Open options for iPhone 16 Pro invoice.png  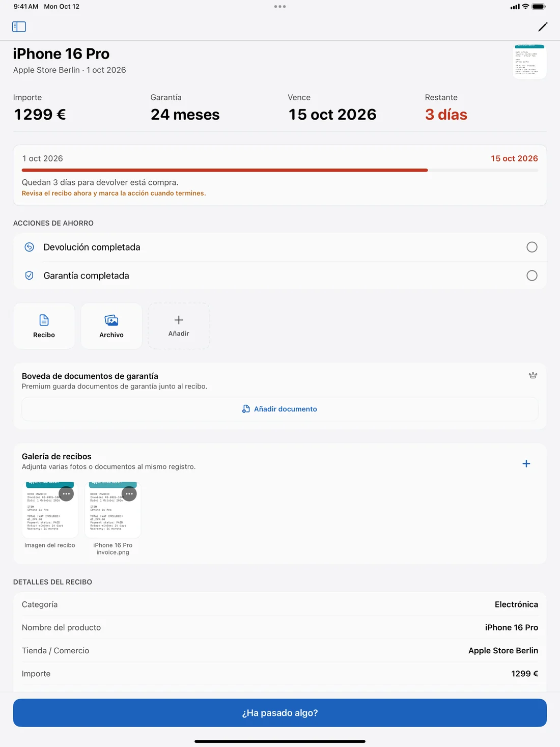(x=129, y=493)
